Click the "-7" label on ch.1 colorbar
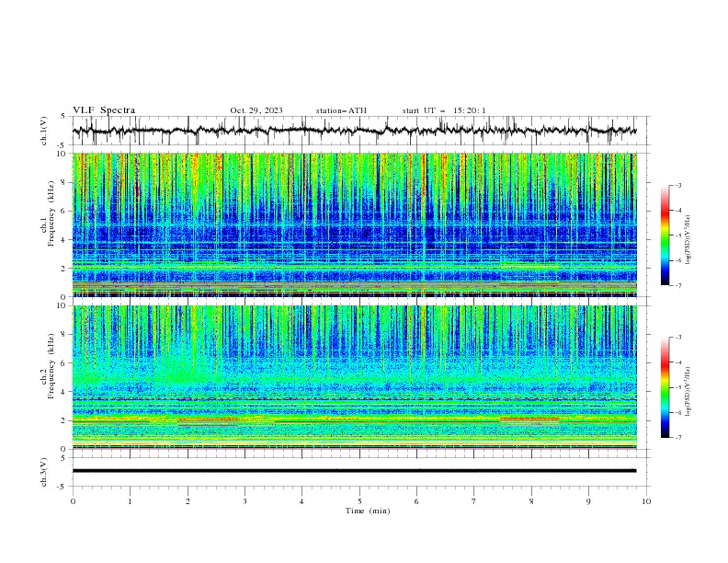 click(x=678, y=285)
